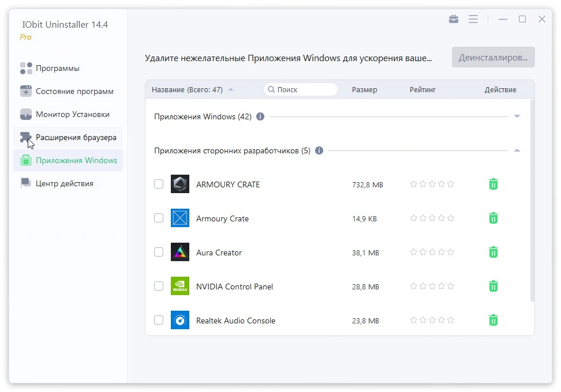Tick the Armoury Crate 14,9 KB checkbox

(159, 218)
